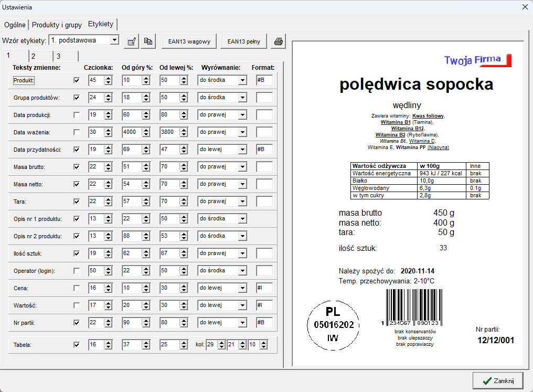Select the Etykiety tab
The width and height of the screenshot is (533, 392).
[x=101, y=24]
